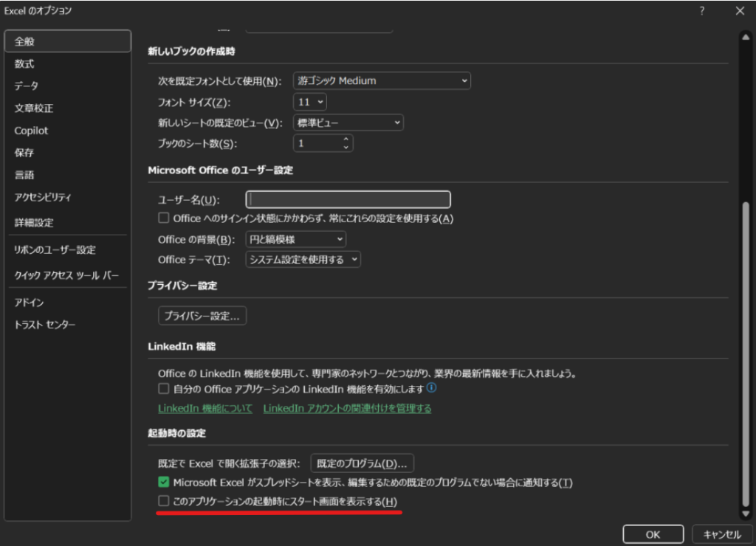This screenshot has height=546, width=756.
Task: Click inside the ユーザー名 text field
Action: click(347, 199)
